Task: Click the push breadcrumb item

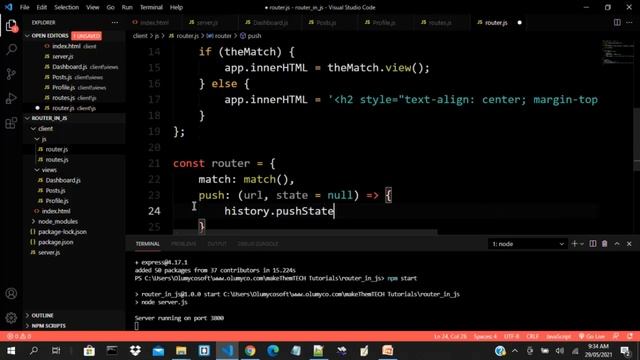Action: (x=251, y=36)
